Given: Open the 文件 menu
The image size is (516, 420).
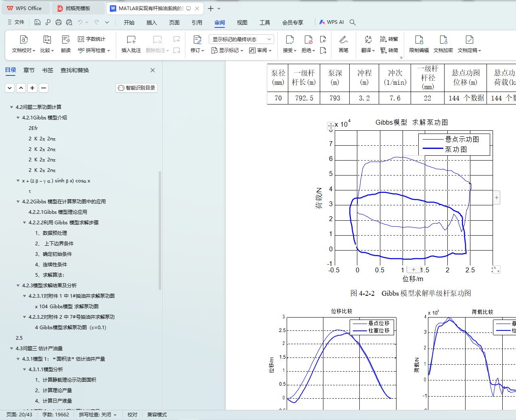Looking at the screenshot, I should click(16, 22).
